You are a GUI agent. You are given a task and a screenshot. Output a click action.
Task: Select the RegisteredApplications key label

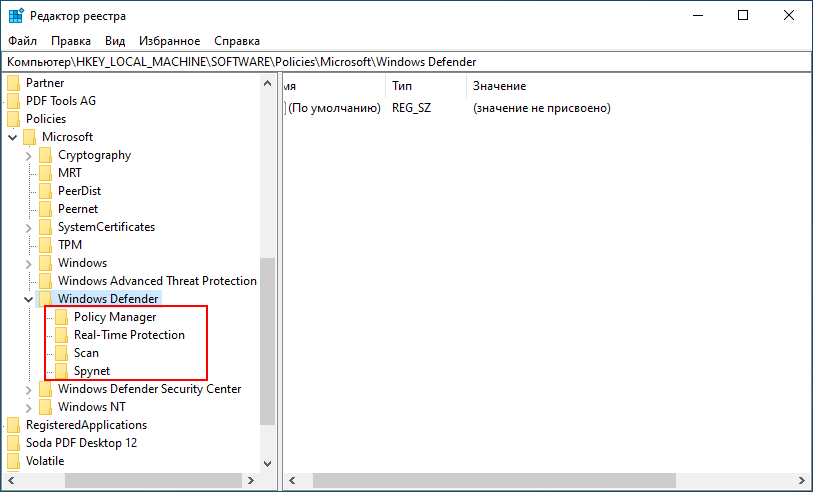[87, 426]
